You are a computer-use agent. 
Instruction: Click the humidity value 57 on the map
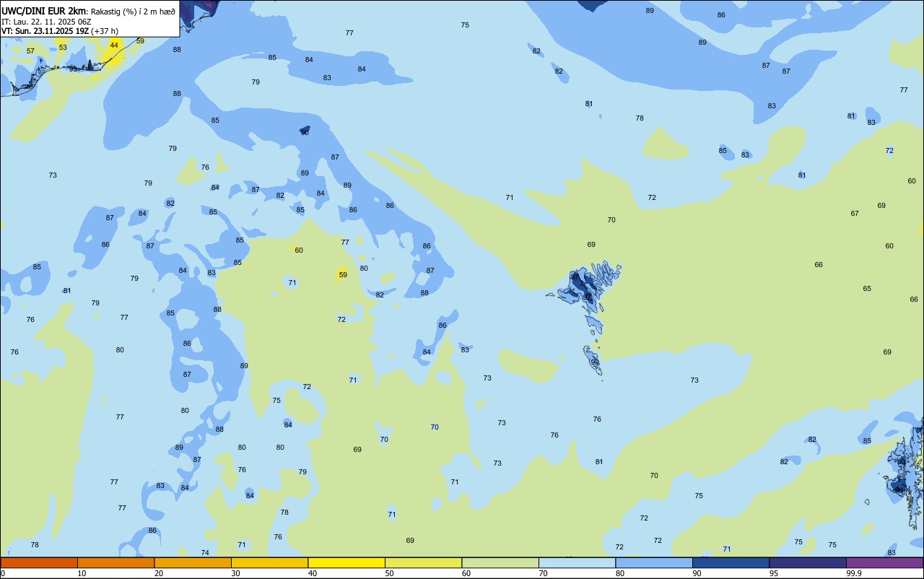point(30,51)
